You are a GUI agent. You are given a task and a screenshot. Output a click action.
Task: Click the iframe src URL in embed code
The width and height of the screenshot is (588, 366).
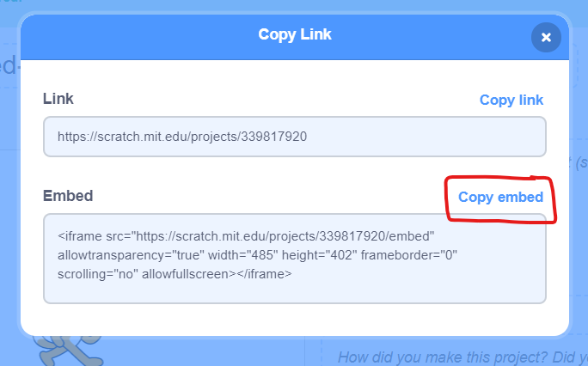tap(285, 236)
